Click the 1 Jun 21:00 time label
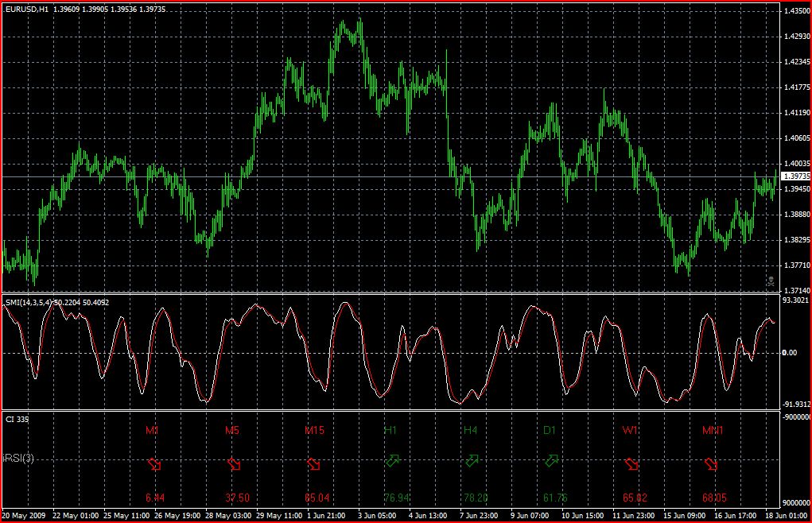 click(x=327, y=515)
